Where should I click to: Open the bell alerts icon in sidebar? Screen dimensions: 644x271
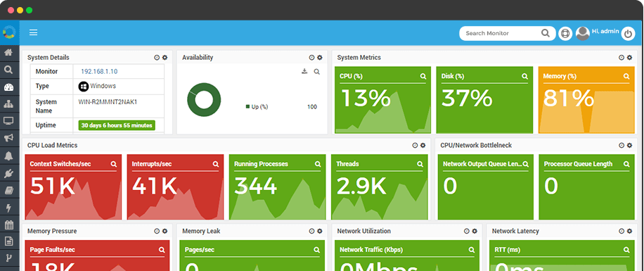[8, 156]
